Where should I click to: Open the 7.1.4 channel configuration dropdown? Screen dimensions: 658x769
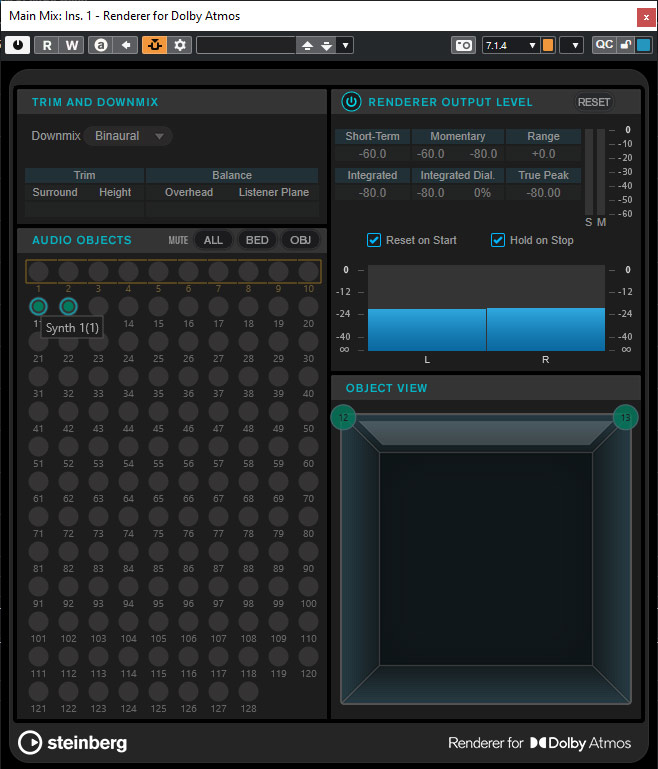coord(511,45)
